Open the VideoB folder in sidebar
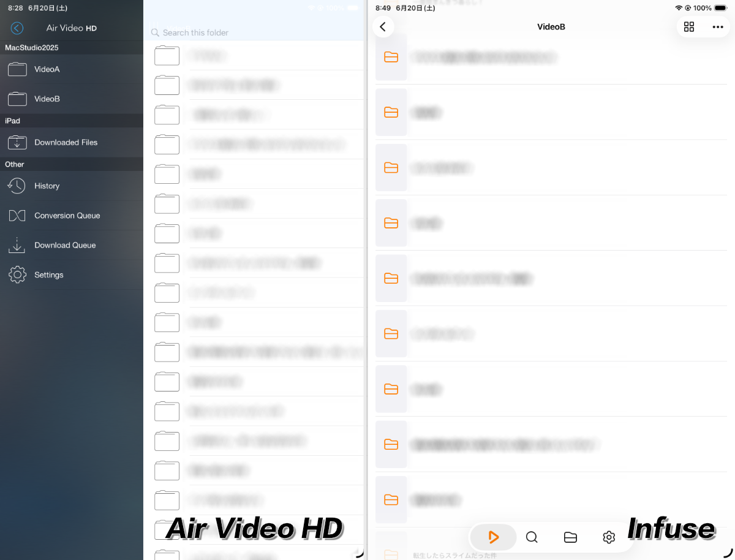Screen dimensions: 735x560 pos(72,99)
